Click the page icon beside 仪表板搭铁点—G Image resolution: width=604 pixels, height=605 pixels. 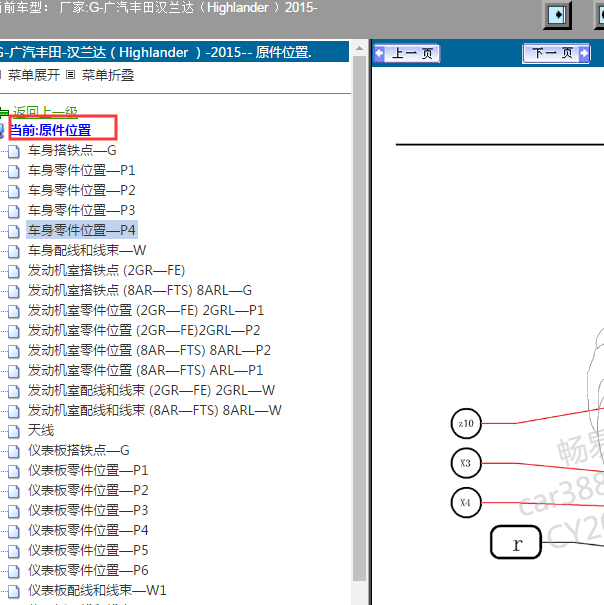click(x=14, y=451)
